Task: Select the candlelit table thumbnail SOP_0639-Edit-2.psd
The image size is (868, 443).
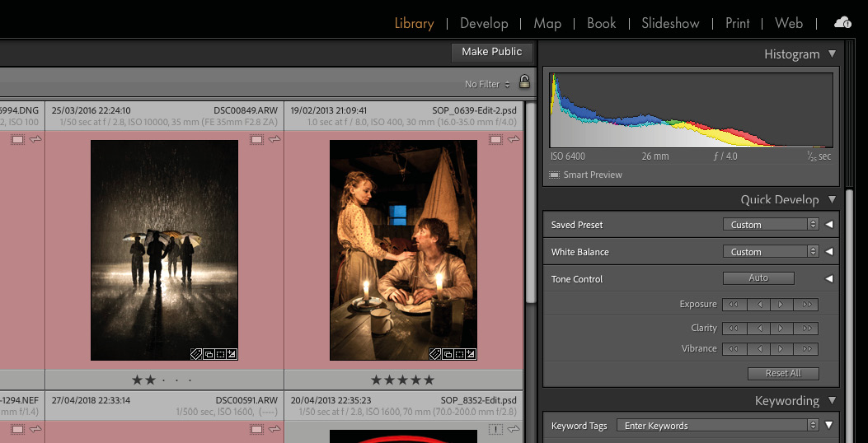Action: [x=404, y=250]
